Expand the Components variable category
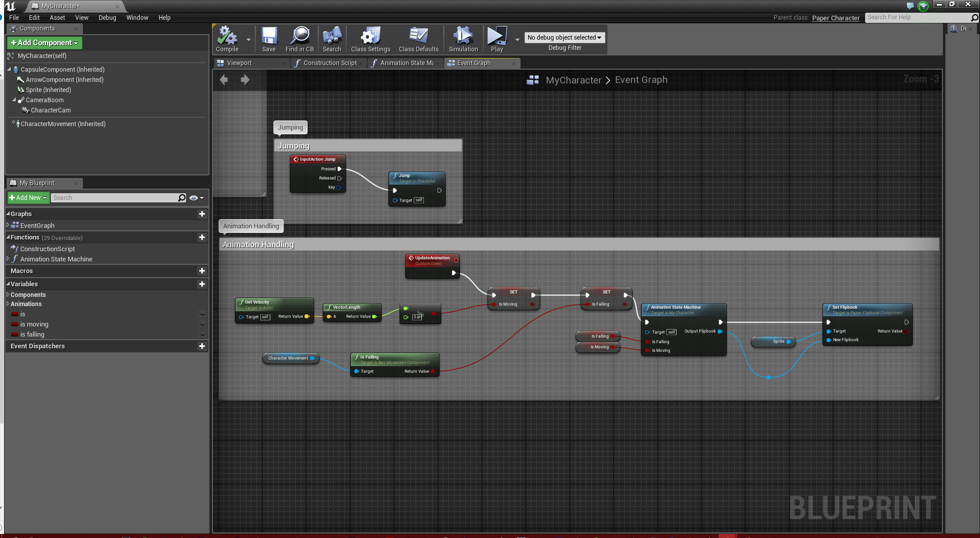Screen dimensions: 980x538 (x=8, y=294)
